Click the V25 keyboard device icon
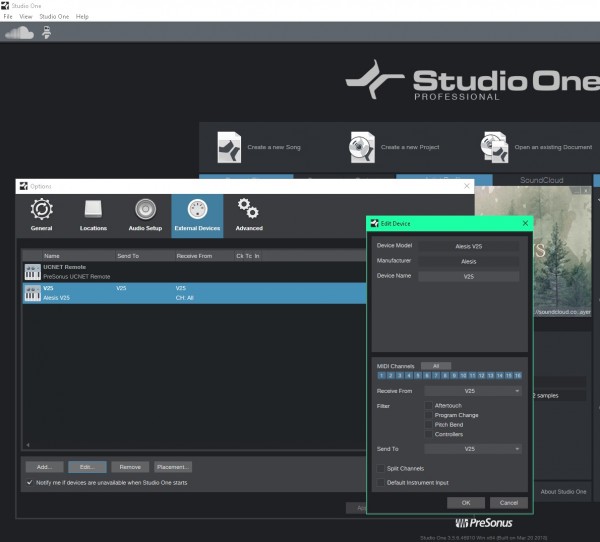The image size is (600, 542). (33, 293)
